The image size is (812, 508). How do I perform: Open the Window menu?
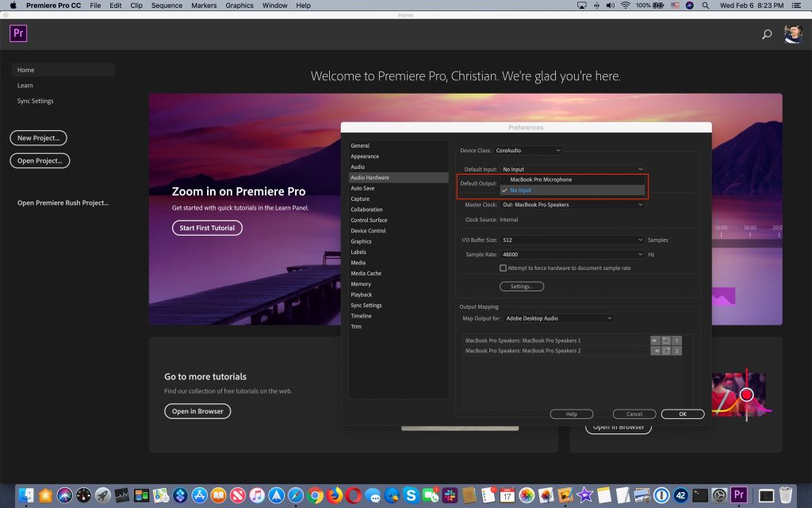pyautogui.click(x=274, y=6)
